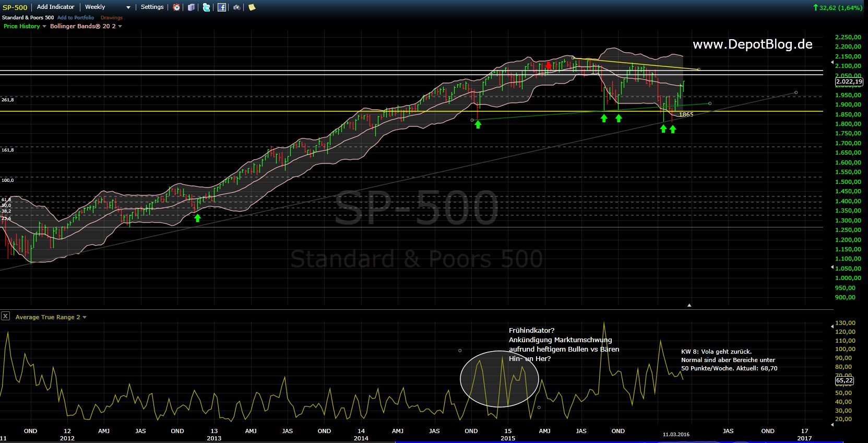868x443 pixels.
Task: Click the camera snapshot icon
Action: tap(237, 7)
